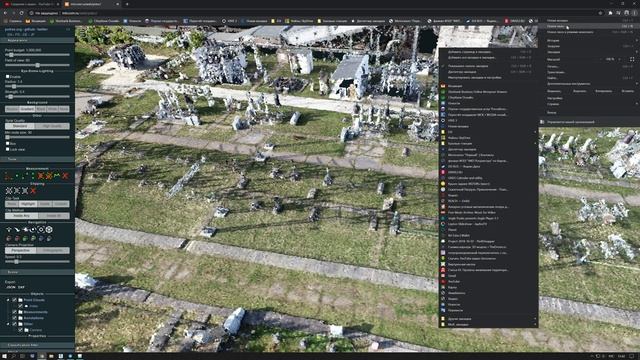The image size is (640, 360).
Task: Open 'Настройки' from the browser menu
Action: [590, 98]
